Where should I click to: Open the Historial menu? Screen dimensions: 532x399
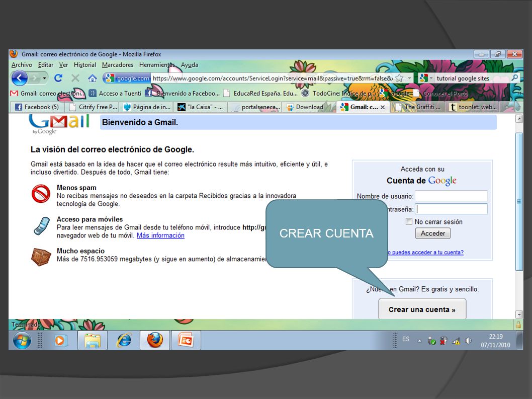(85, 65)
